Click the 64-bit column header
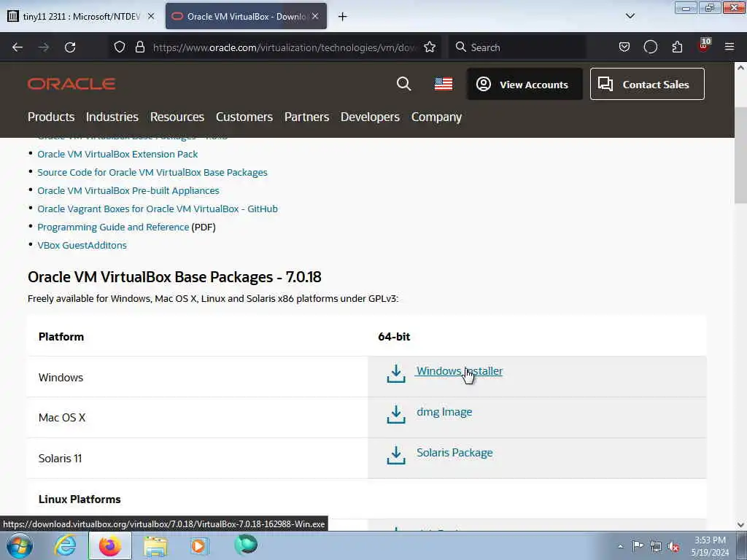Viewport: 747px width, 560px height. click(x=394, y=337)
